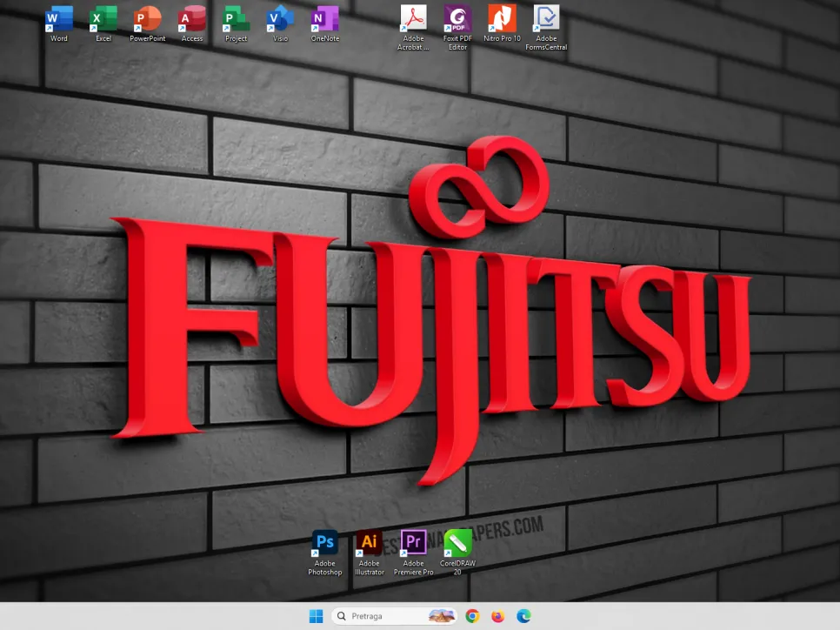Screen dimensions: 840x630
Task: Select the Visio desktop icon
Action: (x=280, y=23)
